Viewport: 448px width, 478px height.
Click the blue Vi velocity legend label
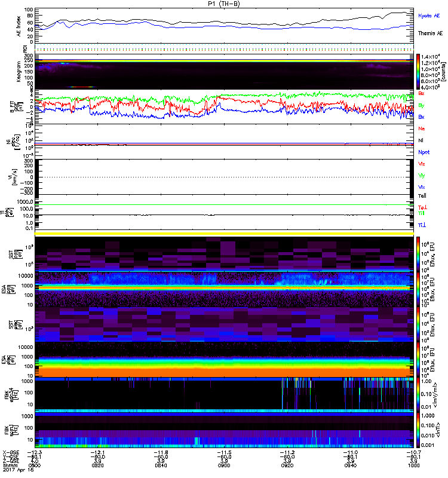[421, 187]
